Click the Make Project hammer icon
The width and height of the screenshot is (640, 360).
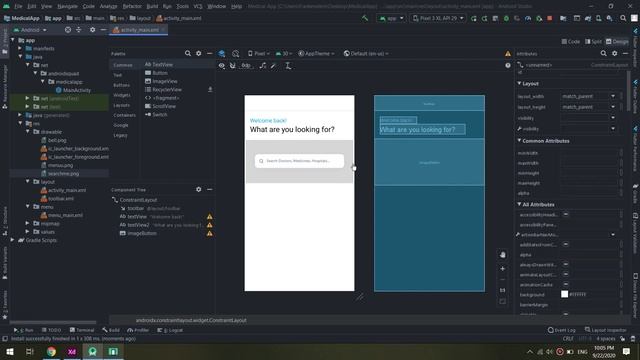[365, 18]
